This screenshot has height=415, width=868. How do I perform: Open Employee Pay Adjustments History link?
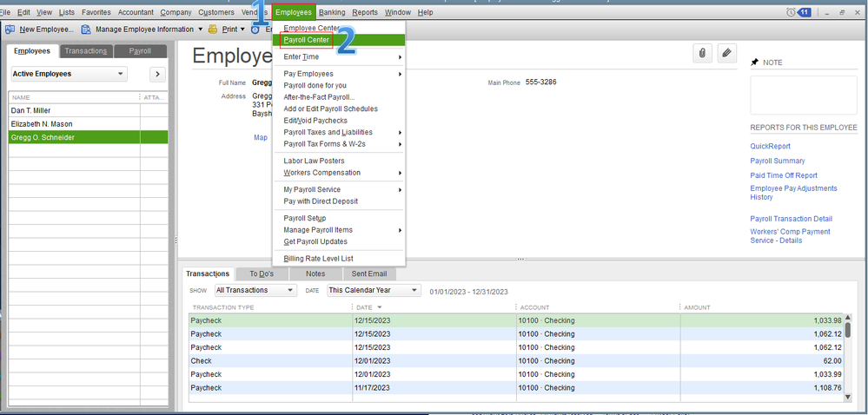click(x=793, y=193)
